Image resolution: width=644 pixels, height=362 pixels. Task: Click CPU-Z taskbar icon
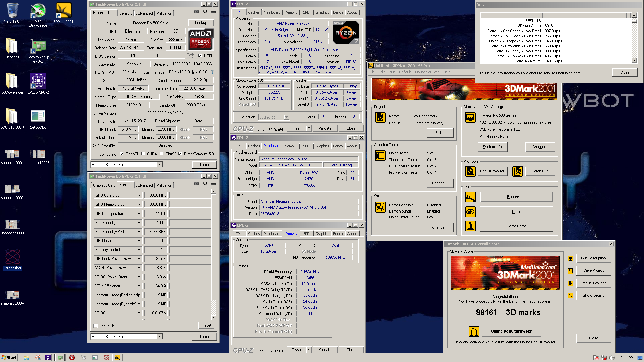click(48, 358)
